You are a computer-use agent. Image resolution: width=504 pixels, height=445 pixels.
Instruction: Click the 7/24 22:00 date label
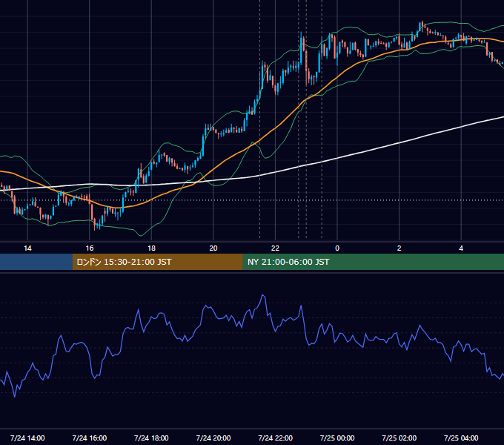tap(276, 438)
